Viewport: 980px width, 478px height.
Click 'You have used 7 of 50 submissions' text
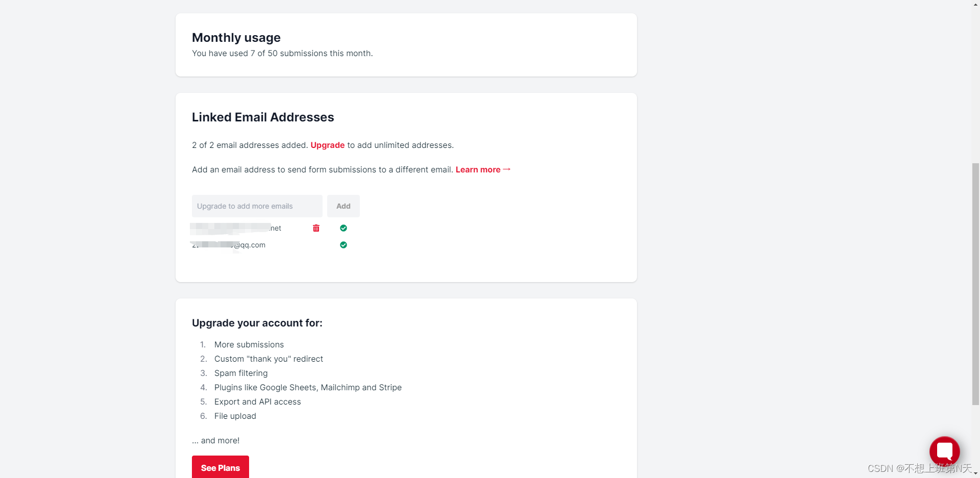[282, 54]
